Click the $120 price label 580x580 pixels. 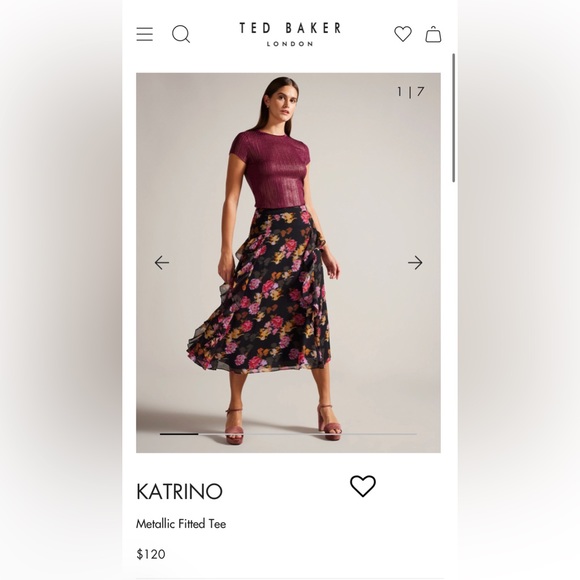pyautogui.click(x=151, y=554)
